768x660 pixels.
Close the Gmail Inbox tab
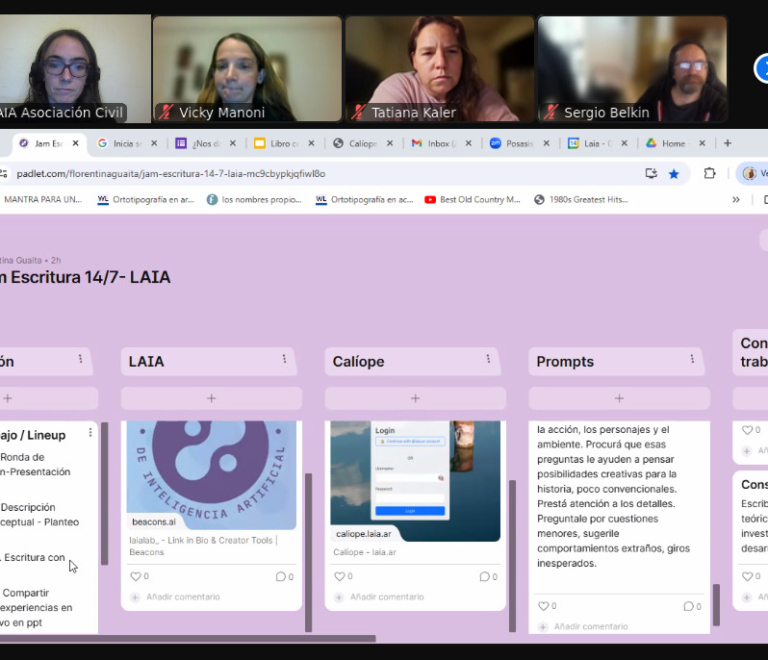(x=468, y=143)
